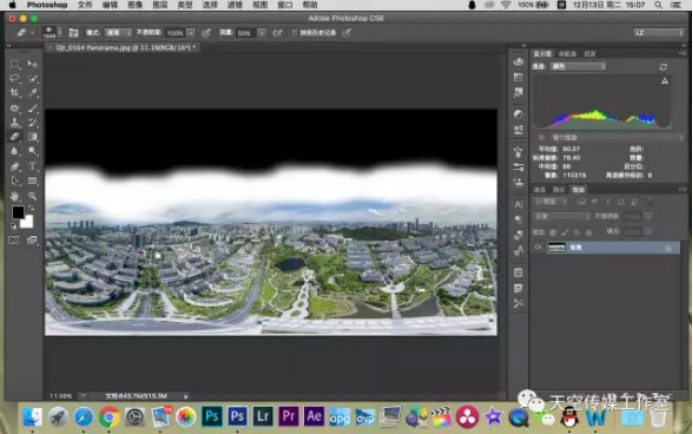693x434 pixels.
Task: Open the eraser mode dropdown
Action: (117, 33)
